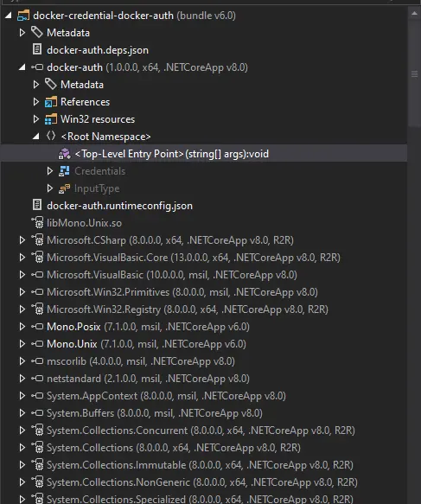This screenshot has width=421, height=504.
Task: Expand the System.Collections.Concurrent assembly
Action: click(x=22, y=431)
